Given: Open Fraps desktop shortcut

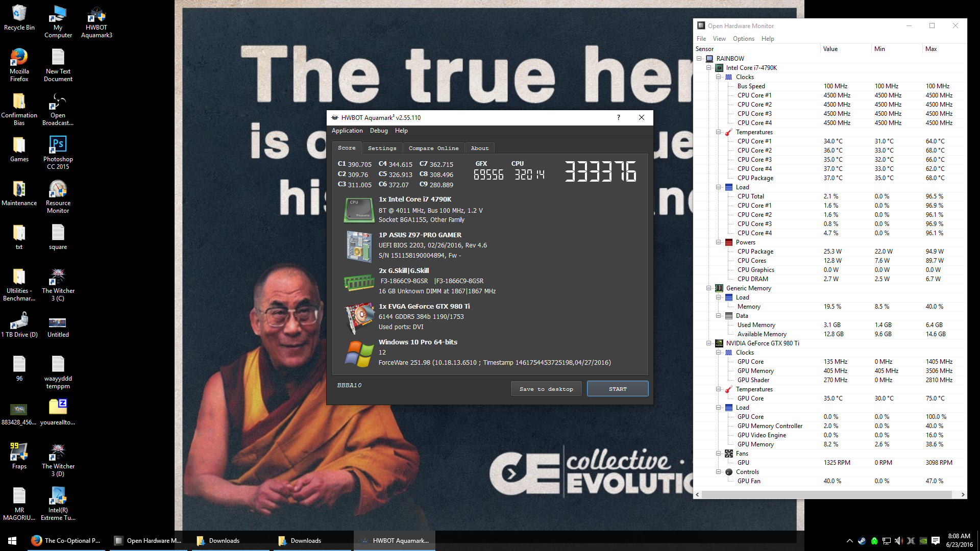Looking at the screenshot, I should point(19,456).
